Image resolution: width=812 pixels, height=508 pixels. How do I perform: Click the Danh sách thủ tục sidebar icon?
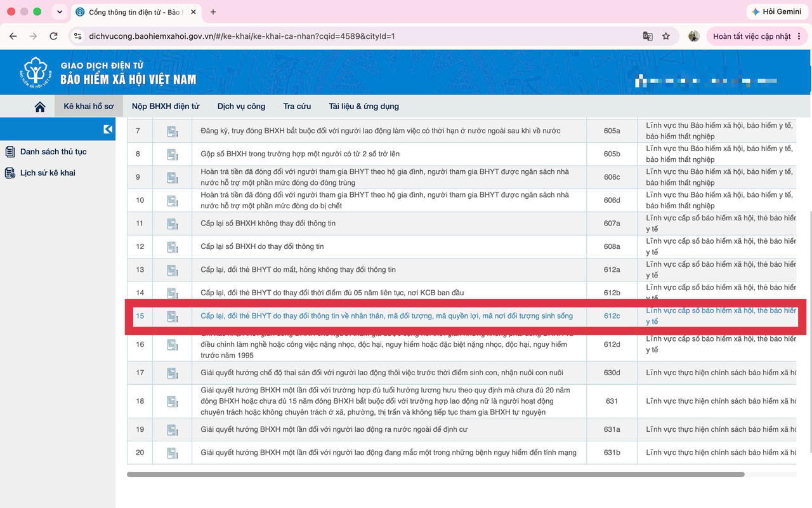coord(10,152)
